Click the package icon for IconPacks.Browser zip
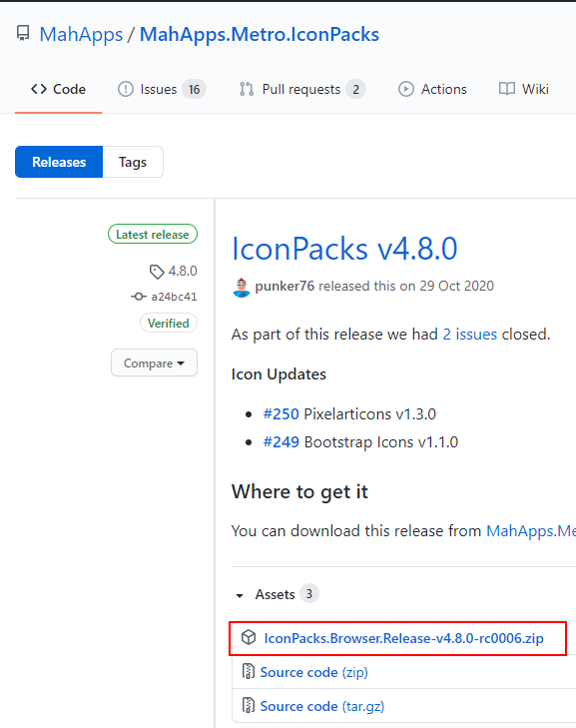576x728 pixels. 249,637
